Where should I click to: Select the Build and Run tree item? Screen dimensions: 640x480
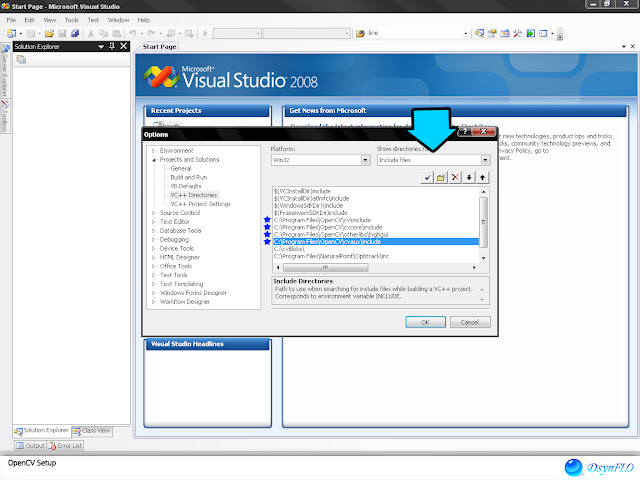pos(189,177)
